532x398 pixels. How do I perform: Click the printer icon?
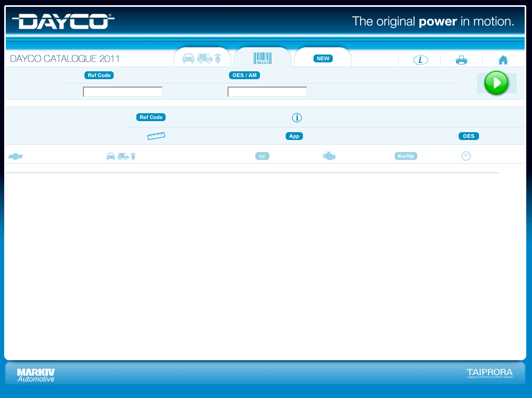pos(461,60)
